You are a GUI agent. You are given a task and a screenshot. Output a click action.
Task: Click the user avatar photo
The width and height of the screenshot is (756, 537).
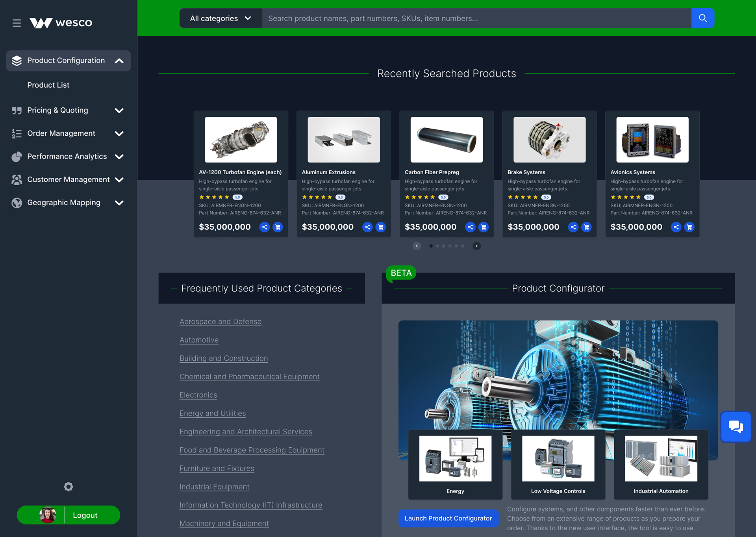point(48,515)
